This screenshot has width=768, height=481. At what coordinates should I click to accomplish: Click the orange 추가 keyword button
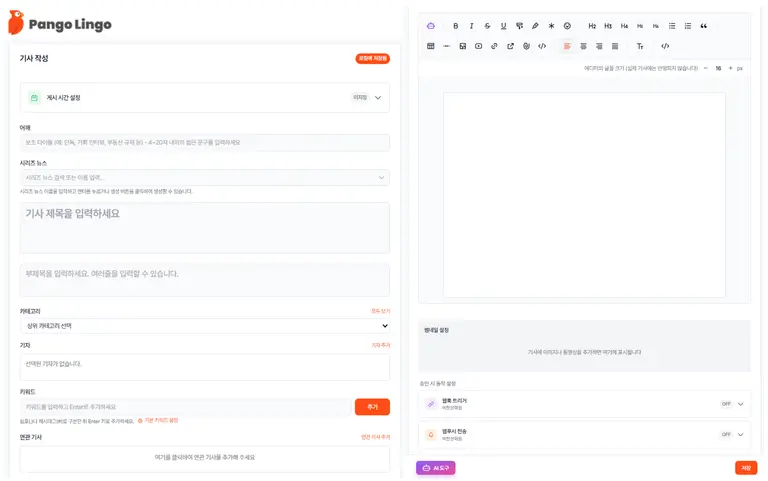[x=372, y=407]
